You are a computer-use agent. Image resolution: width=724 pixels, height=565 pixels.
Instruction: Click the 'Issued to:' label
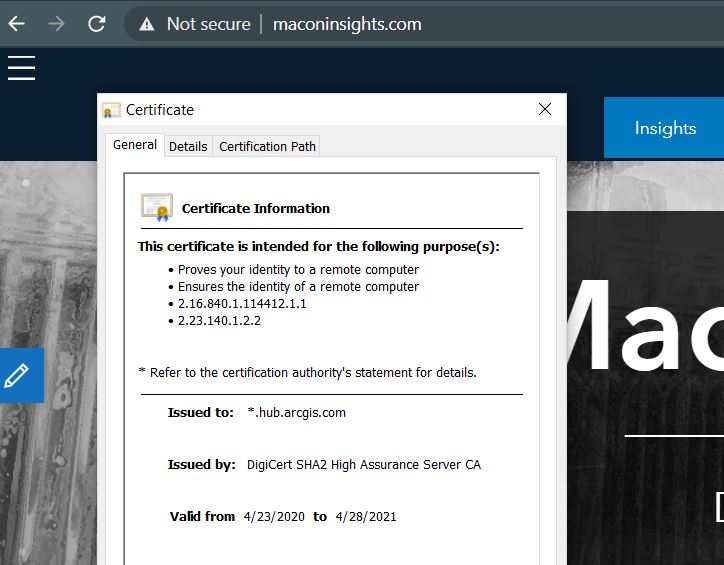click(201, 412)
